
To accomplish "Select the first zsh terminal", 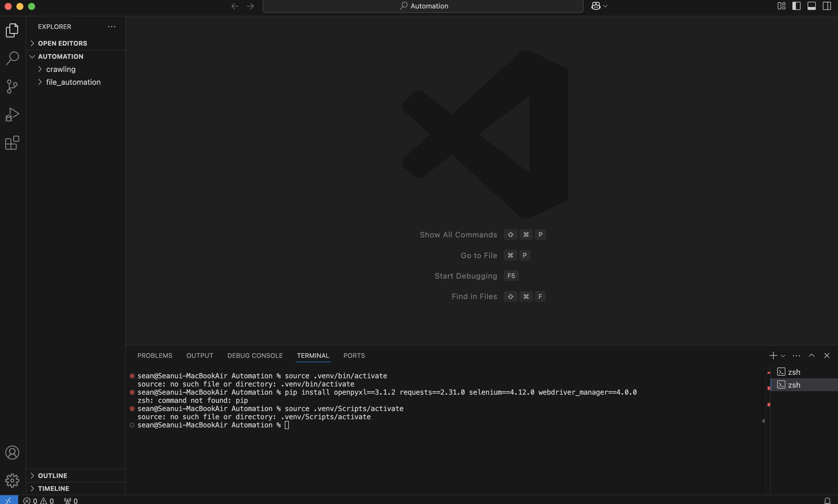I will (804, 372).
